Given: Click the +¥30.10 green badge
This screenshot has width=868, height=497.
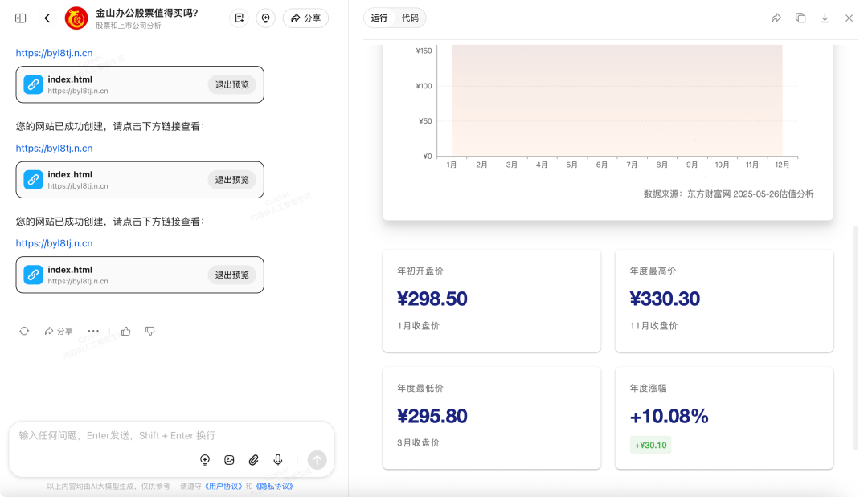Looking at the screenshot, I should tap(650, 445).
